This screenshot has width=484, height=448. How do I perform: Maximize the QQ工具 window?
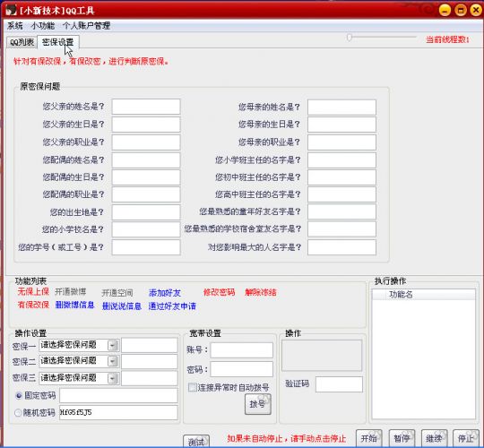(x=461, y=10)
